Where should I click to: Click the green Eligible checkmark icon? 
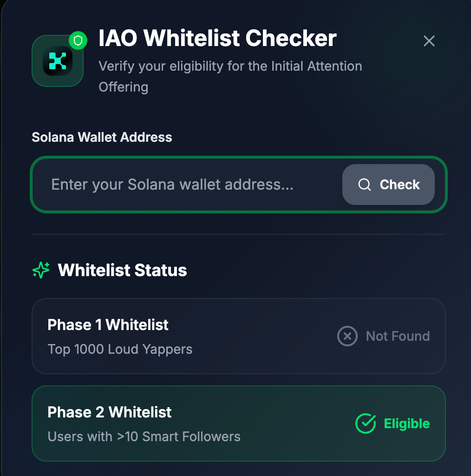pos(366,423)
